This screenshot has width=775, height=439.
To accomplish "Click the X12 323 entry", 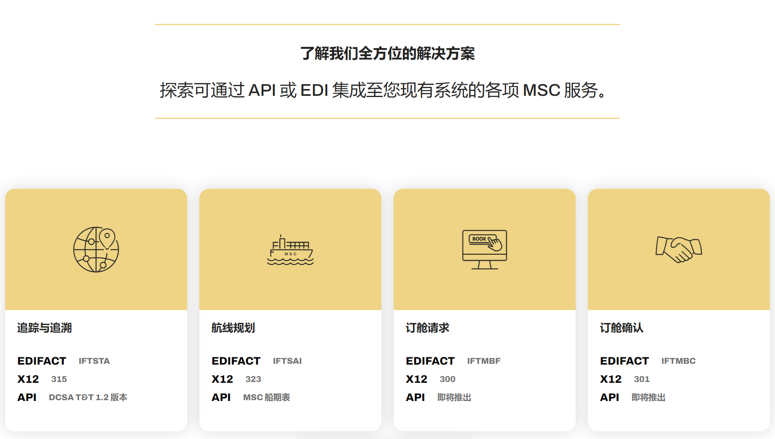I will [253, 380].
